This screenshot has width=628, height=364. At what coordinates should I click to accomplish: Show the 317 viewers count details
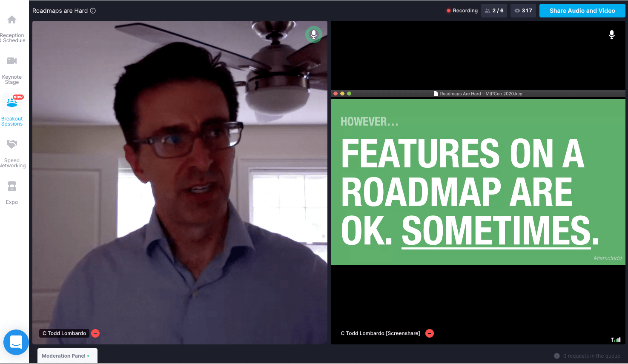(523, 11)
